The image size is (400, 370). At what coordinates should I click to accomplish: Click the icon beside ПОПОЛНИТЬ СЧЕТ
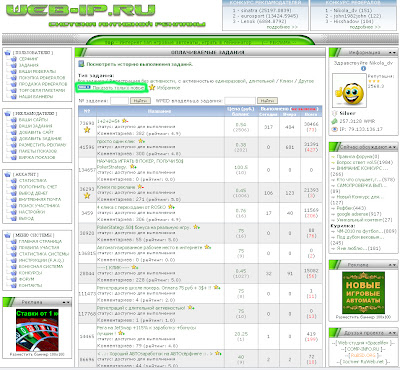tap(14, 187)
